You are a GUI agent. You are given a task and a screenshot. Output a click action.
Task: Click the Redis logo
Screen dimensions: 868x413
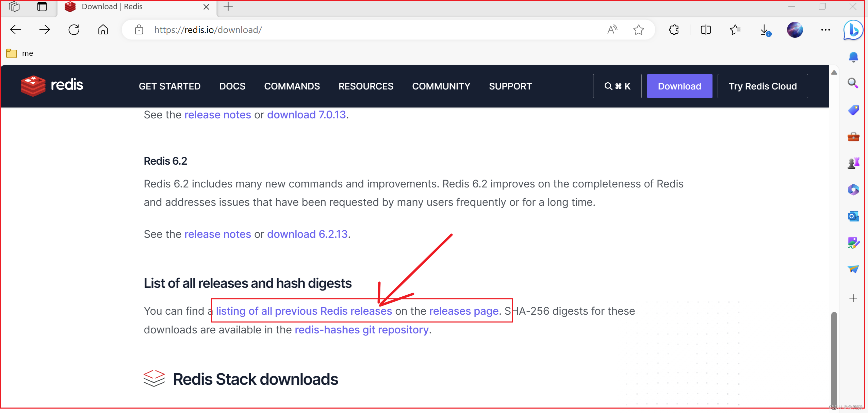[52, 86]
